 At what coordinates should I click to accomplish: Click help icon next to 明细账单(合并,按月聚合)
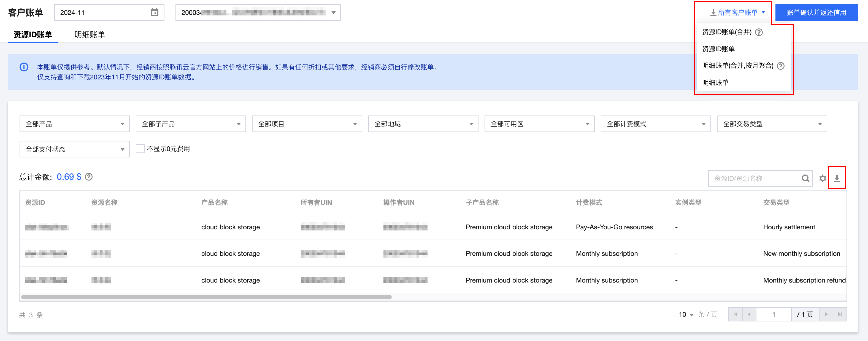pos(780,66)
